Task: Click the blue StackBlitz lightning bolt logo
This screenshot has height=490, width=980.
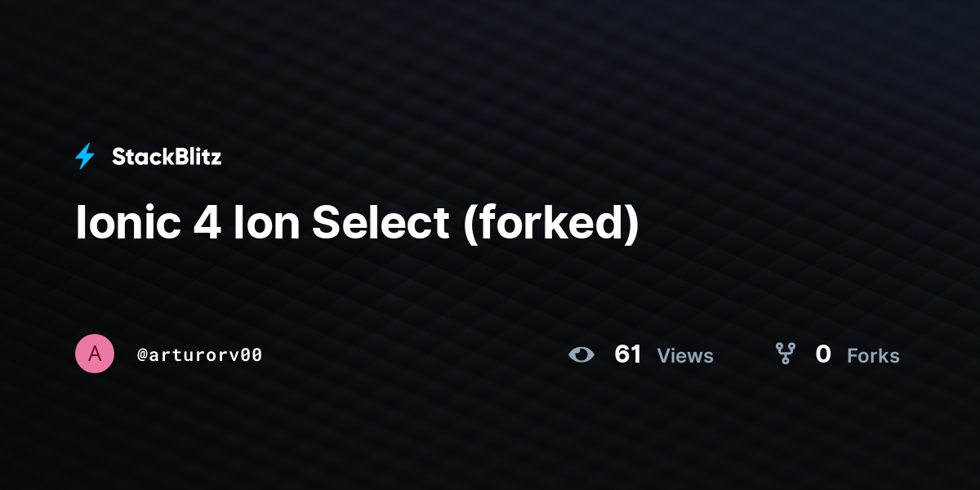Action: click(85, 156)
